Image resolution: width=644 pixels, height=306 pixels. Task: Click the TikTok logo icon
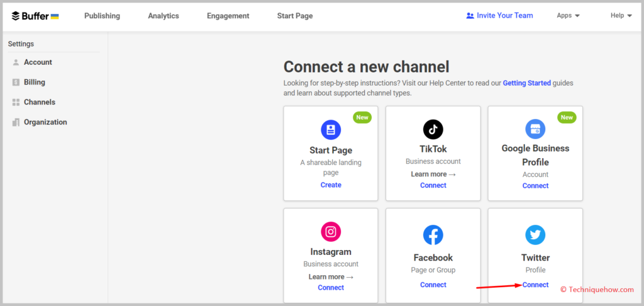[x=433, y=130]
